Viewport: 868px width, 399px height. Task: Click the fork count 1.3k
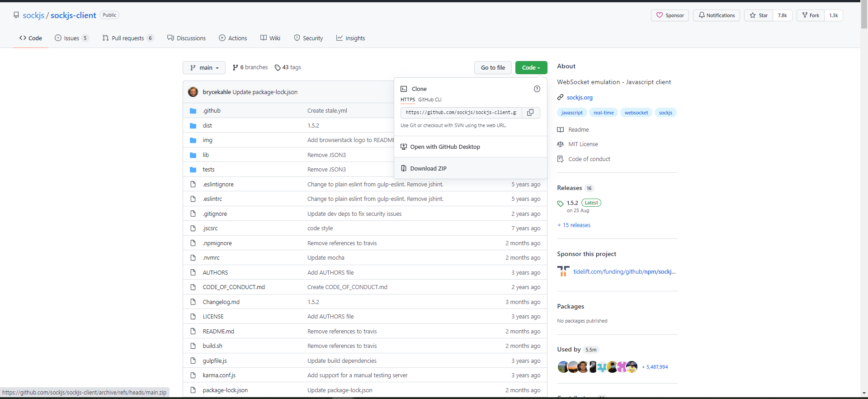[x=834, y=15]
